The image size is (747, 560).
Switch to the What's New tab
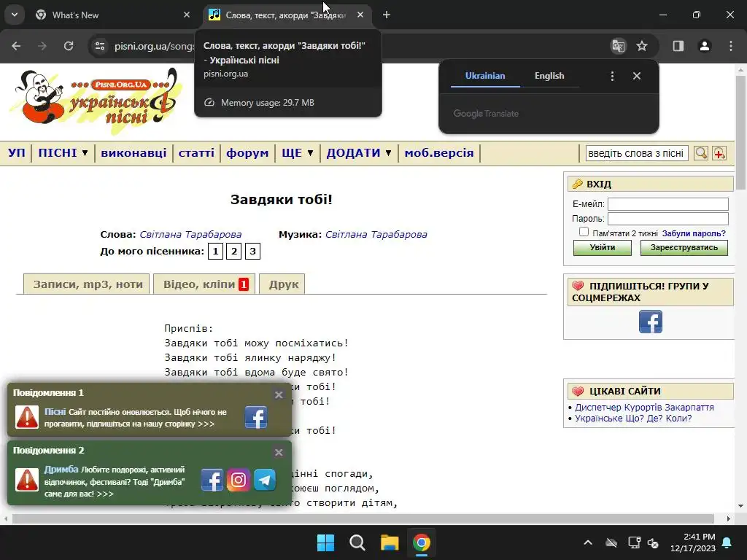(112, 15)
